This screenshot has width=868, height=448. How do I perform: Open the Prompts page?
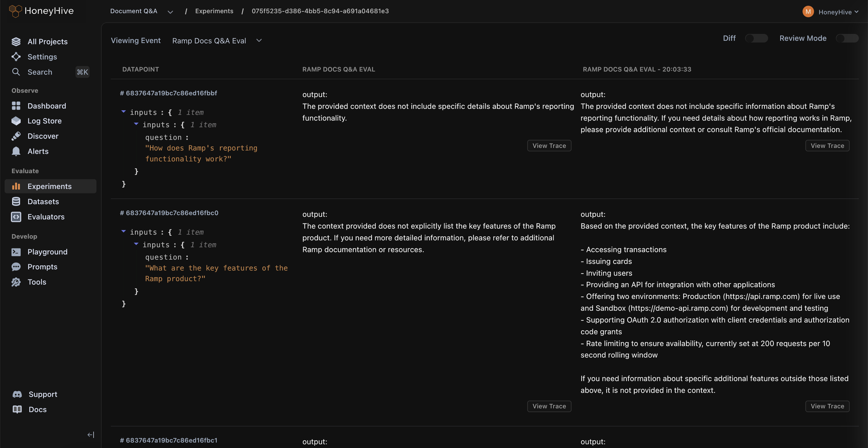42,267
